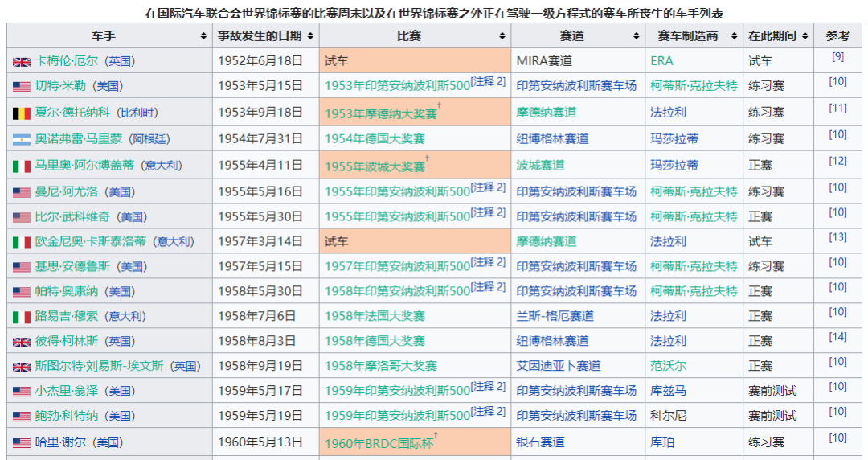Open 1953年摩德纳大奖赛 race link

pyautogui.click(x=381, y=113)
